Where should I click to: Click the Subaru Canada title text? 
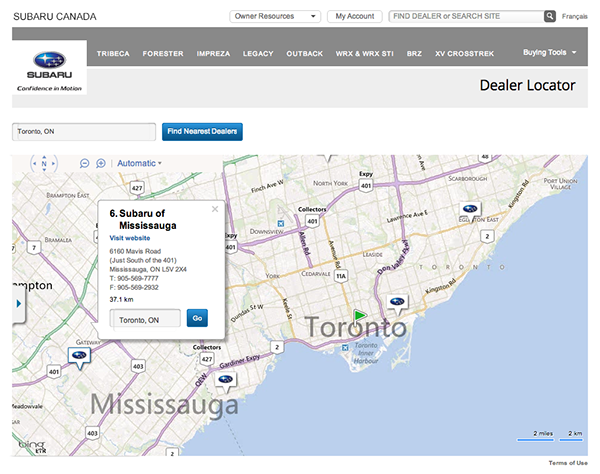(55, 17)
